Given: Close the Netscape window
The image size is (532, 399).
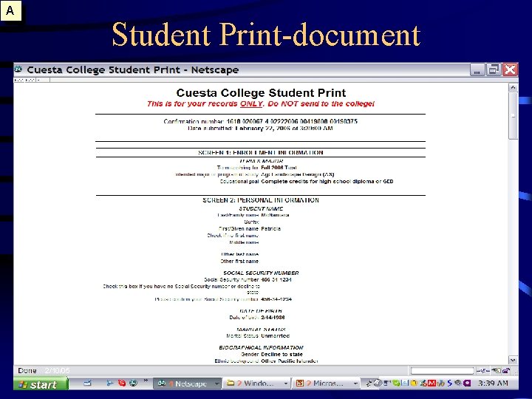Looking at the screenshot, I should click(x=510, y=69).
